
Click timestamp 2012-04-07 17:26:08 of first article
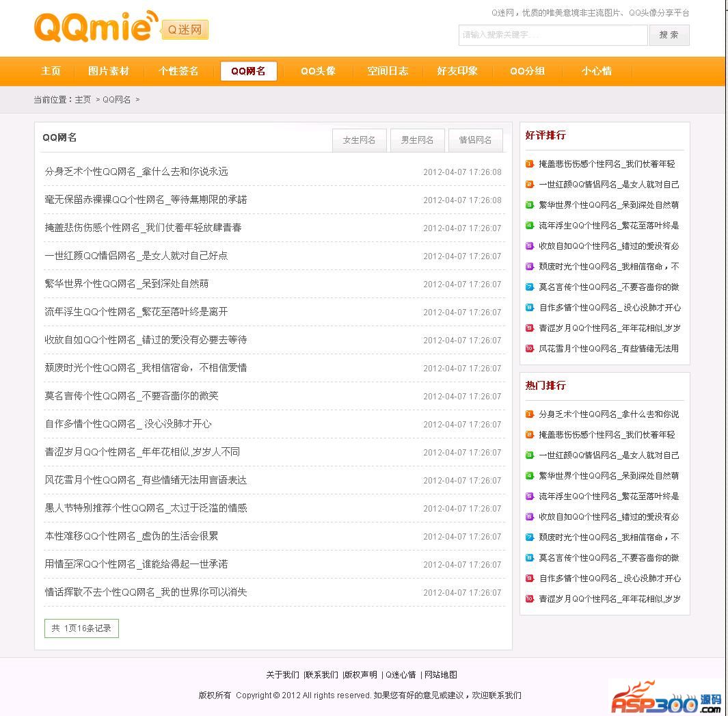tap(462, 172)
